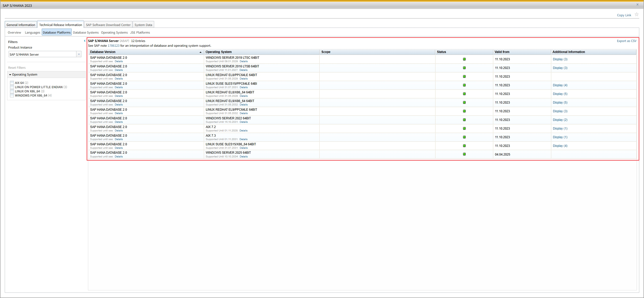
Task: Open the Operating Systems subtab
Action: [x=115, y=33]
